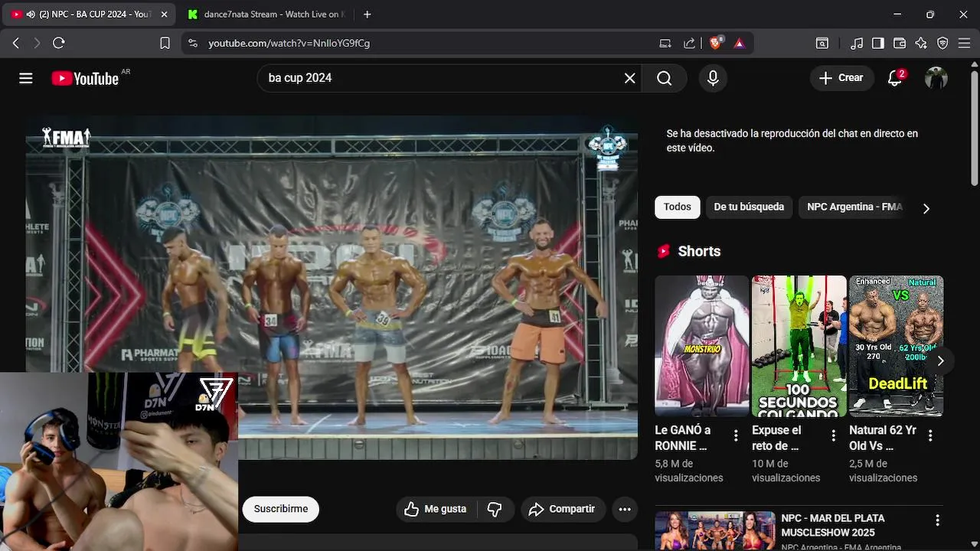The image size is (980, 551).
Task: Open tab search icon in toolbar
Action: point(822,44)
